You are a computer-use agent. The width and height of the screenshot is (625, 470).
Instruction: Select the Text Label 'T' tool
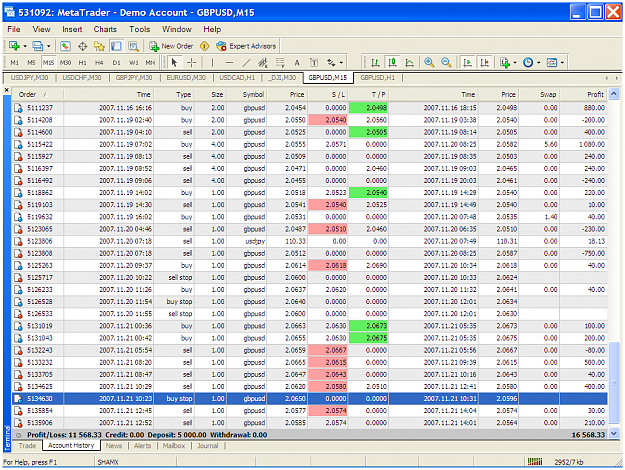pyautogui.click(x=314, y=63)
